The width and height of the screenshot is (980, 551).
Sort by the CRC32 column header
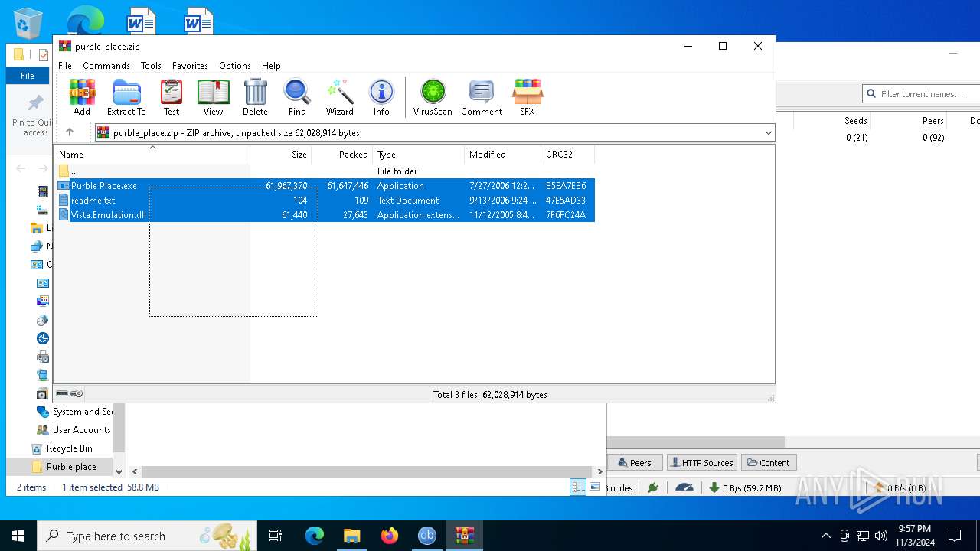(x=568, y=155)
